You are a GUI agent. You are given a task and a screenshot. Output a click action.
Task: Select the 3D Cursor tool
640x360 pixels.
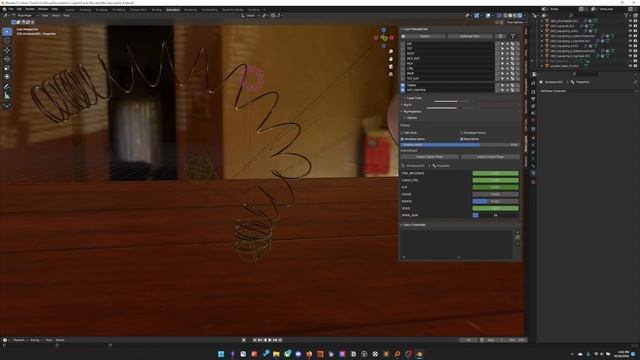coord(7,40)
